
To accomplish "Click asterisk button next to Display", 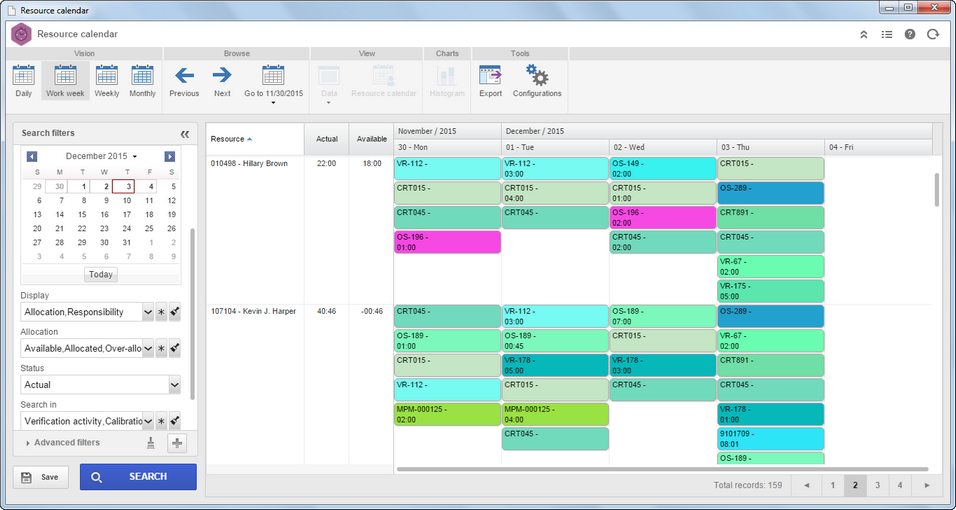I will (161, 312).
